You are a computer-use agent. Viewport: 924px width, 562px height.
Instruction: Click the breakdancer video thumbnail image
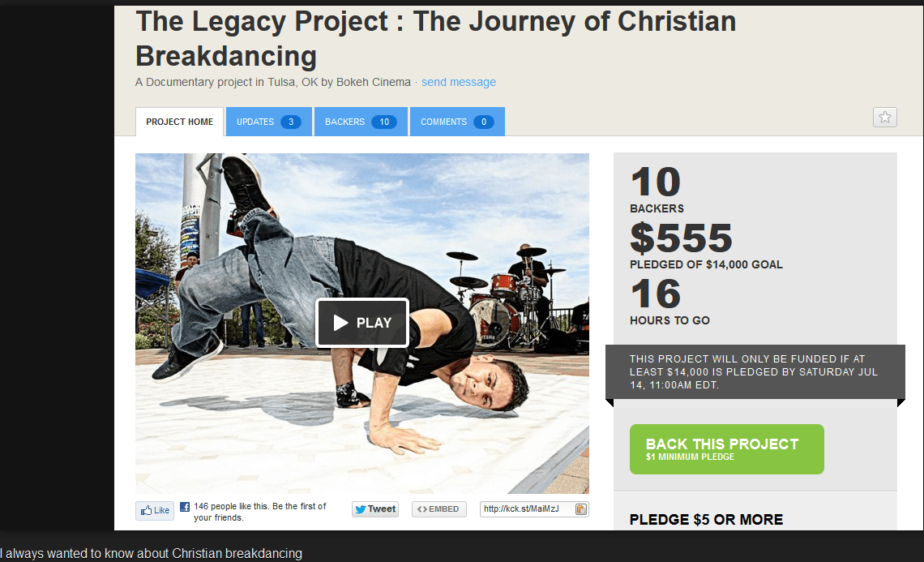click(361, 323)
